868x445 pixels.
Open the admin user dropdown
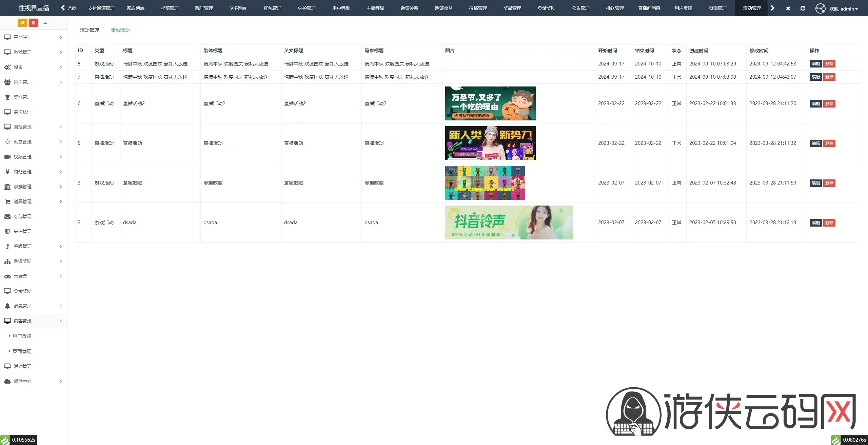point(843,8)
